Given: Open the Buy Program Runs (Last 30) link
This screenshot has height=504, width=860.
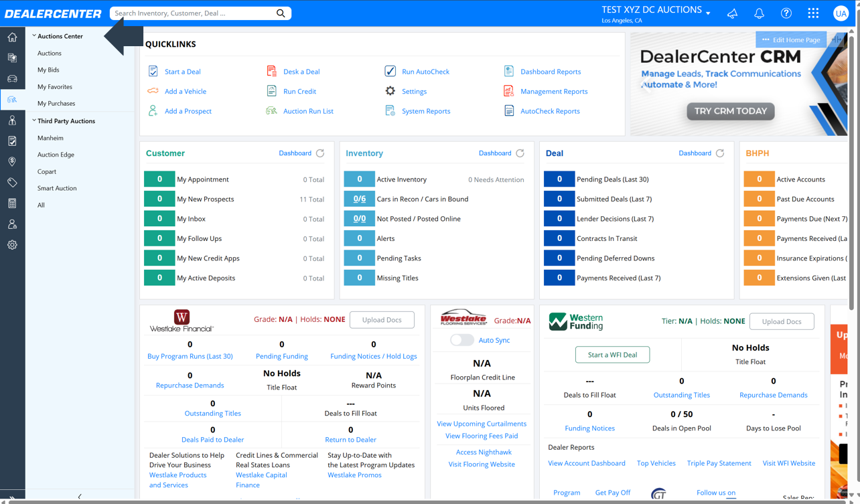Looking at the screenshot, I should [x=190, y=356].
